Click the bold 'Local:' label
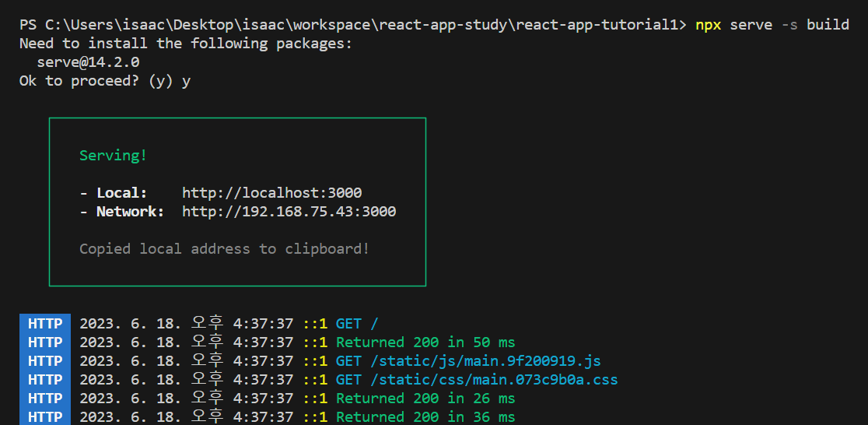The image size is (868, 425). pos(122,193)
